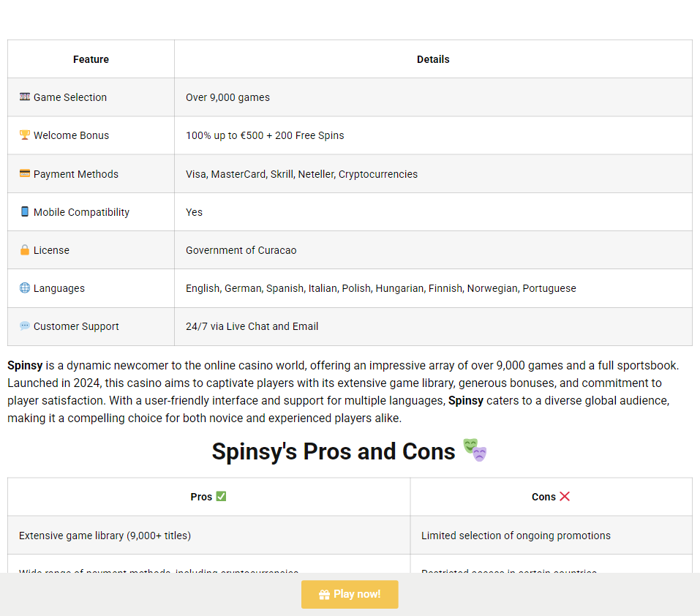Select "24/7 via Live Chat and Email" cell
The width and height of the screenshot is (700, 616).
[433, 326]
